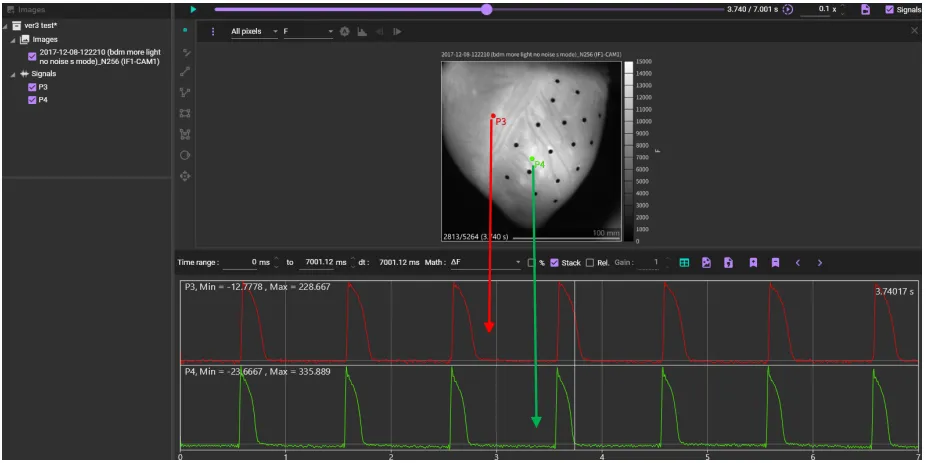The height and width of the screenshot is (463, 926).
Task: Enable the Rel. checkbox
Action: pyautogui.click(x=590, y=263)
